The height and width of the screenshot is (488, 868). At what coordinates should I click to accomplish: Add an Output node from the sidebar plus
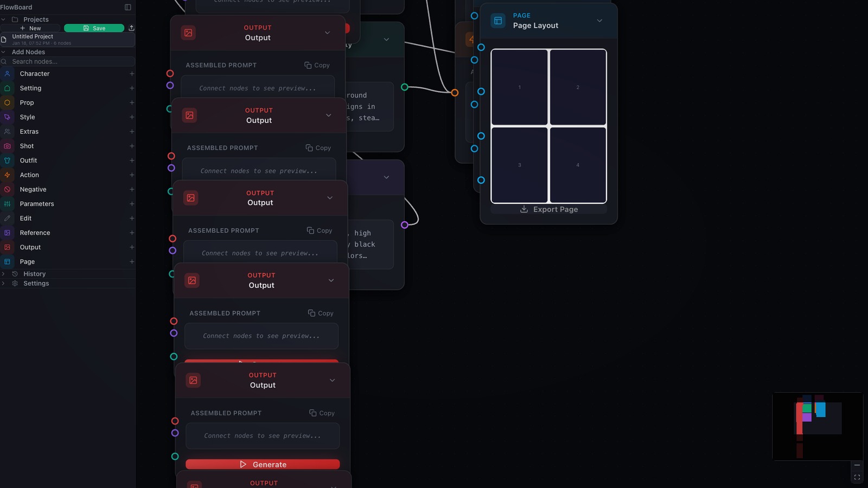click(132, 247)
